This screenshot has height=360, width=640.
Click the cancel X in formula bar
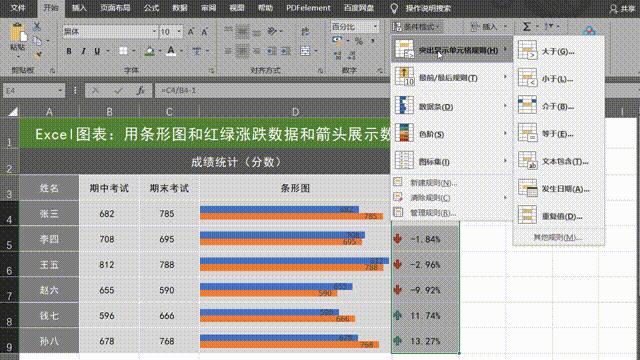[x=96, y=91]
